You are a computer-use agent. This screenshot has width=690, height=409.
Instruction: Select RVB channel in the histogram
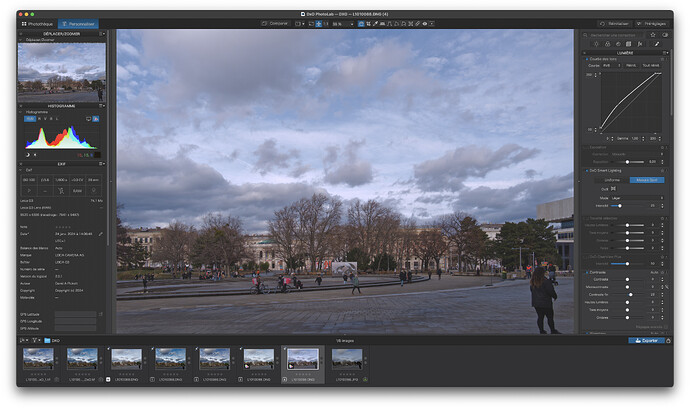pyautogui.click(x=30, y=119)
